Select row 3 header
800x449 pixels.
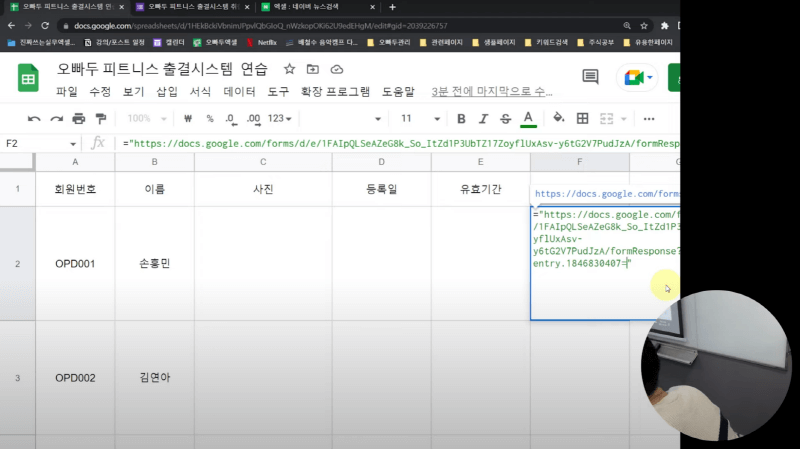[17, 378]
